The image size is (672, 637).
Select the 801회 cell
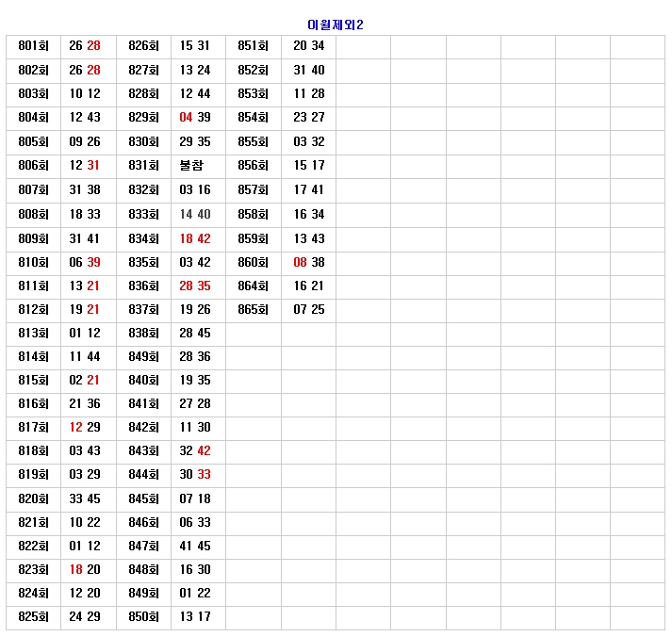point(33,46)
